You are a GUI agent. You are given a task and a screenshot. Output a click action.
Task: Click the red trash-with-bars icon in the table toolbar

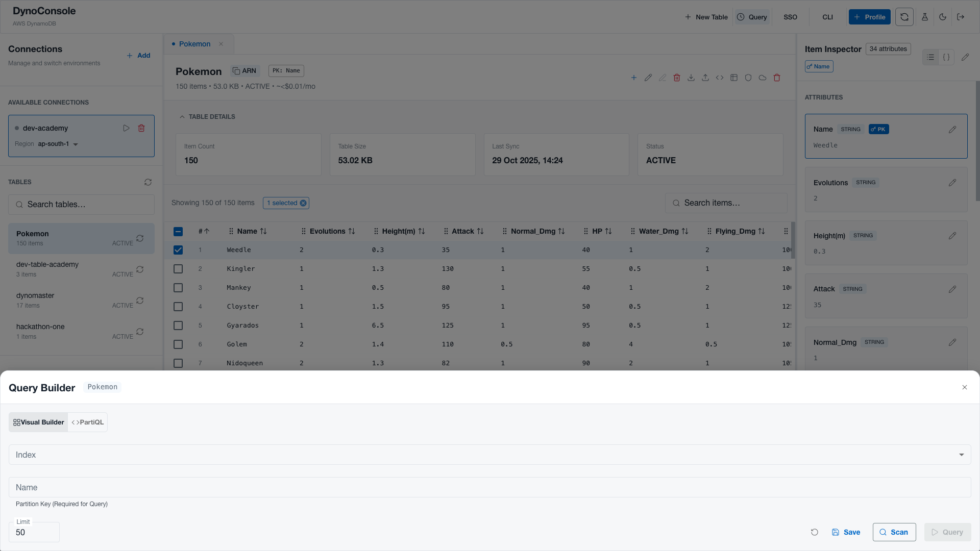[676, 78]
